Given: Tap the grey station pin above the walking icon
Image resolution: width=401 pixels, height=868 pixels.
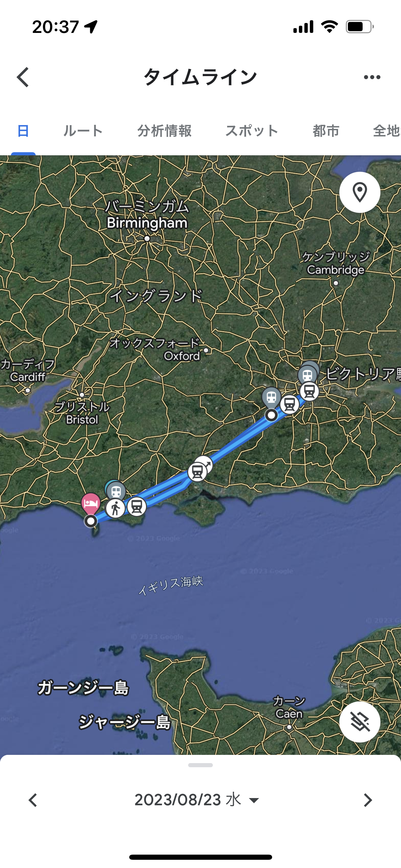Looking at the screenshot, I should (116, 491).
